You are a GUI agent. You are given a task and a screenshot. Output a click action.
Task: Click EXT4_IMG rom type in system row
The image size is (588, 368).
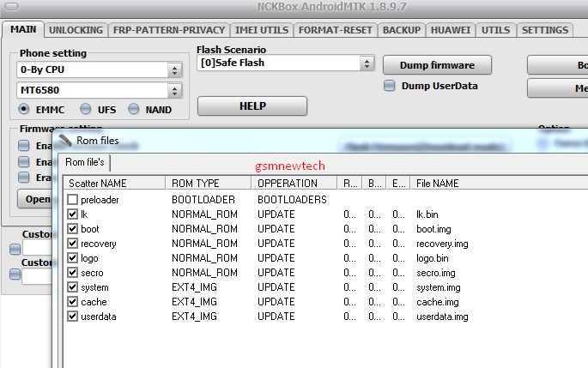[x=194, y=287]
